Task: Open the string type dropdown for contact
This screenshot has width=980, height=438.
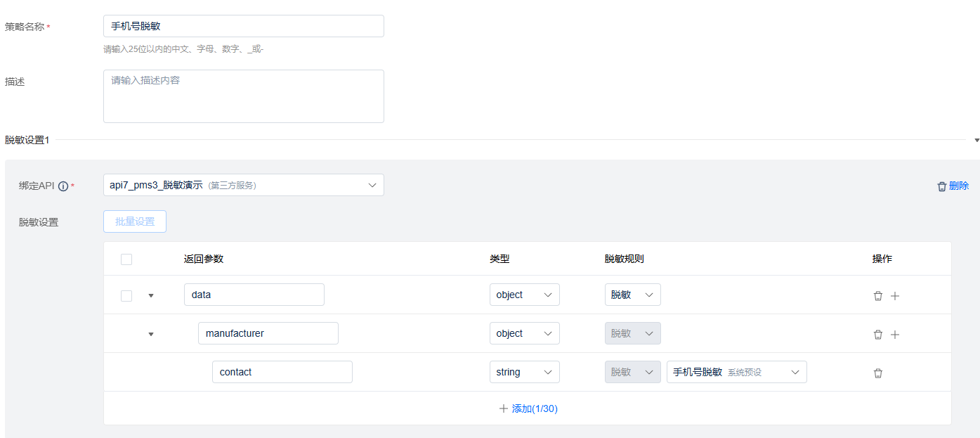Action: 525,372
